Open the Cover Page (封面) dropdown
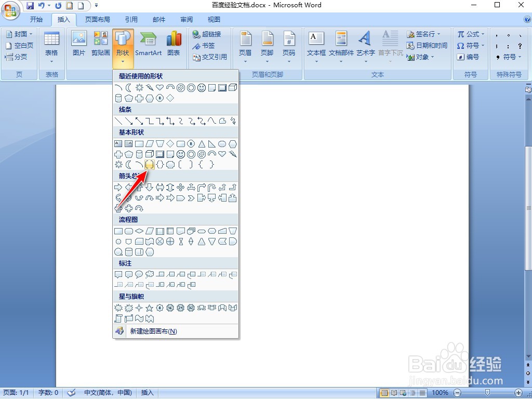Viewport: 532px width, 399px height. pos(20,34)
